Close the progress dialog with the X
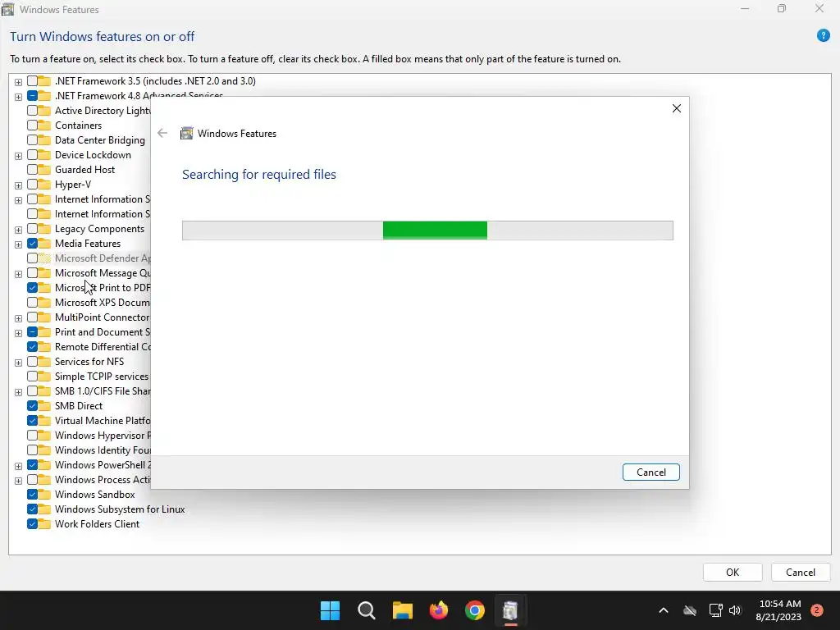This screenshot has height=630, width=840. pyautogui.click(x=677, y=108)
